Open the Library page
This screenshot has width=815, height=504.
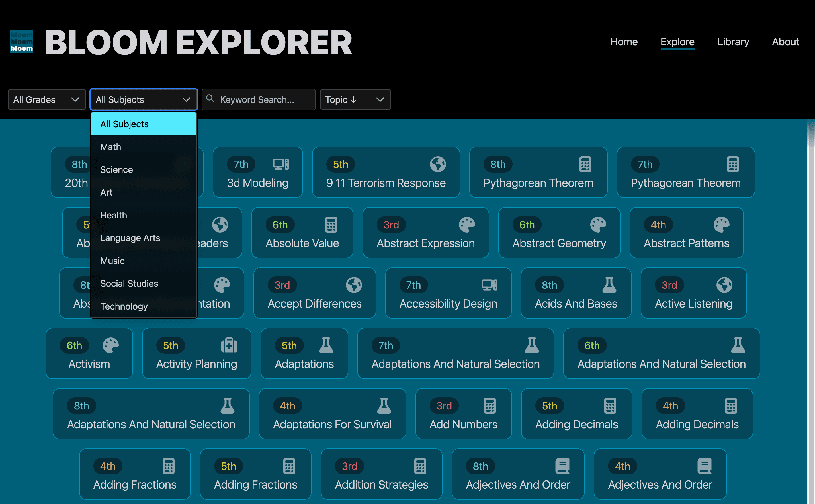point(733,42)
